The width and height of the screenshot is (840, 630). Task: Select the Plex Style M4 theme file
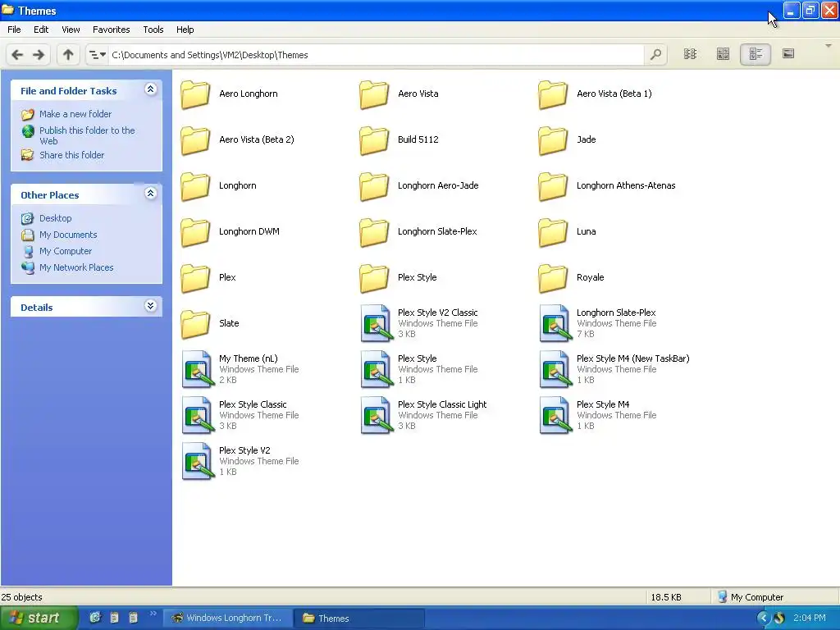pos(598,415)
